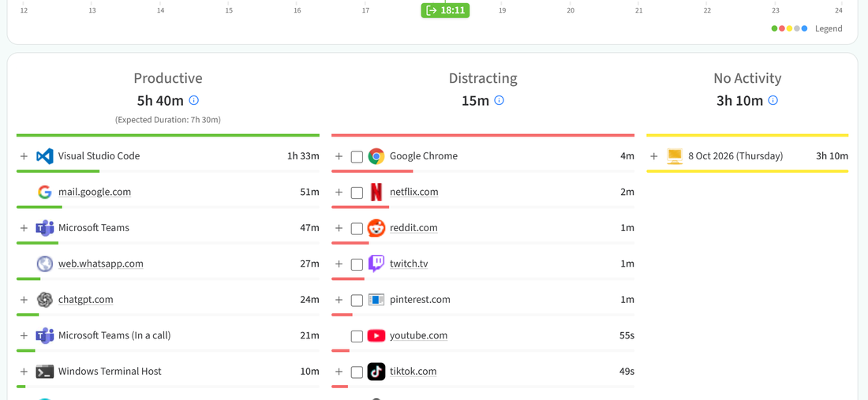Expand the twitch.tv row
Image resolution: width=868 pixels, height=400 pixels.
point(339,264)
